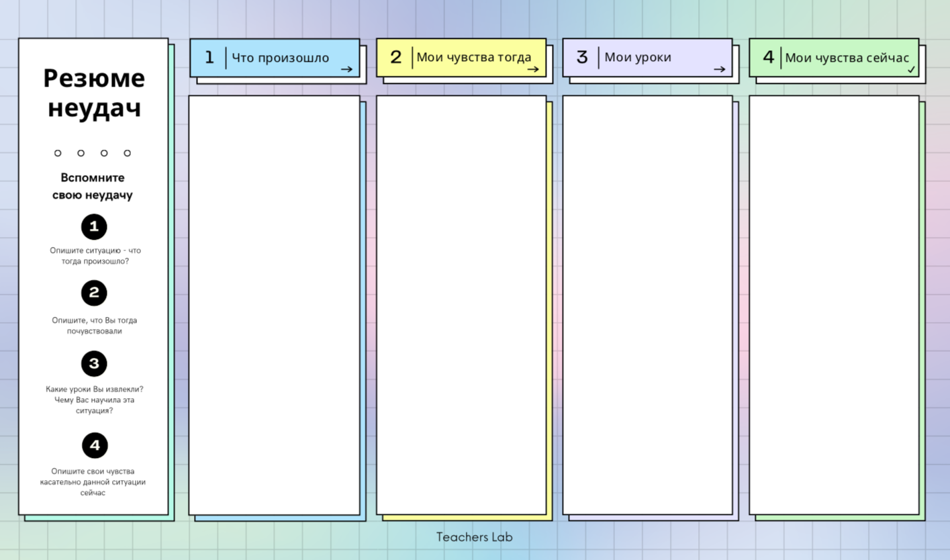Select the black circle numbered 3 in sidebar
The image size is (950, 560).
pos(94,363)
